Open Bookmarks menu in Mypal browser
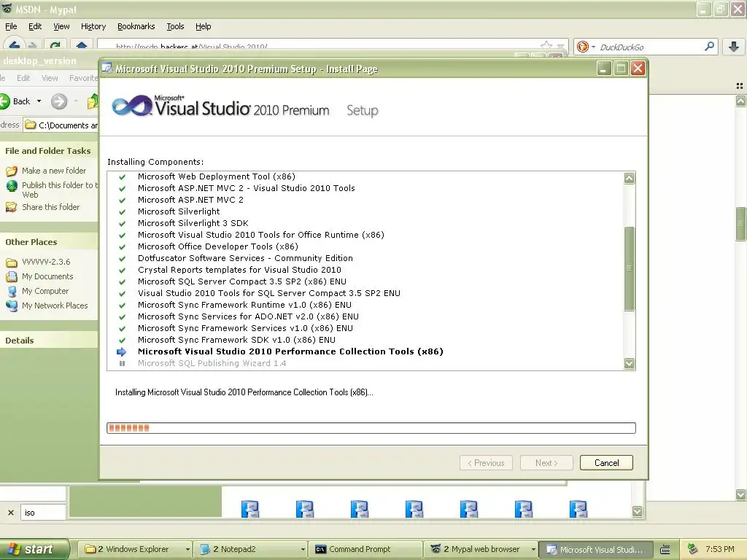Viewport: 747px width, 560px height. (x=136, y=27)
